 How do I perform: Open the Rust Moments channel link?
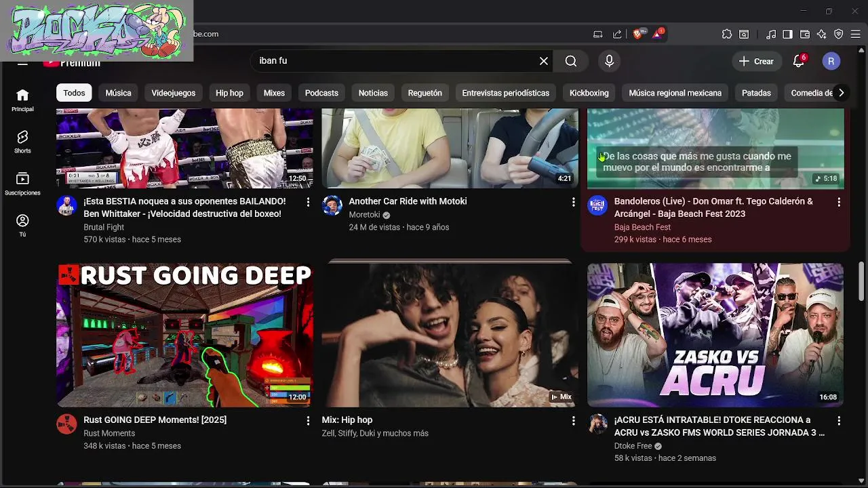click(109, 433)
